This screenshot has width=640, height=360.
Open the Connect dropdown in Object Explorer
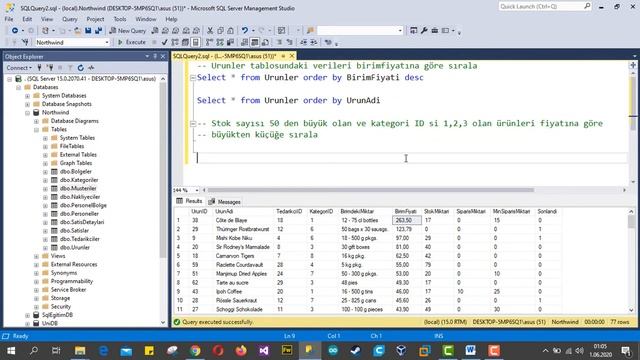19,68
